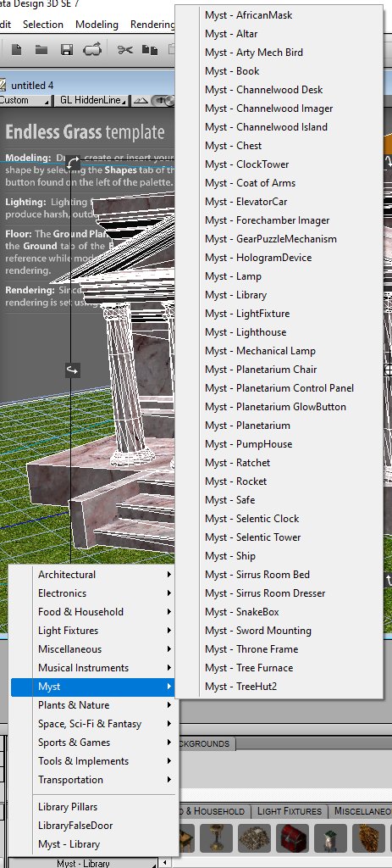Select the red treasure chest thumbnail
392x868 pixels.
[x=292, y=837]
